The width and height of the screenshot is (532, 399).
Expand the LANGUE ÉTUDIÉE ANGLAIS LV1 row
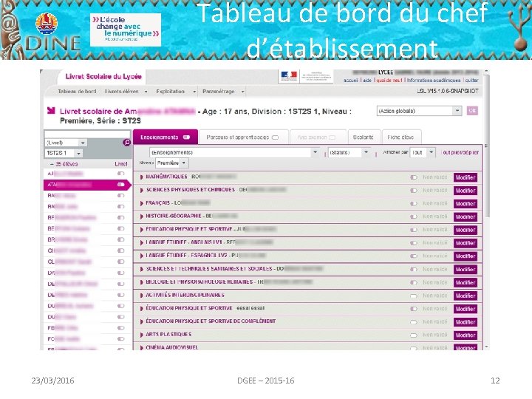point(141,243)
